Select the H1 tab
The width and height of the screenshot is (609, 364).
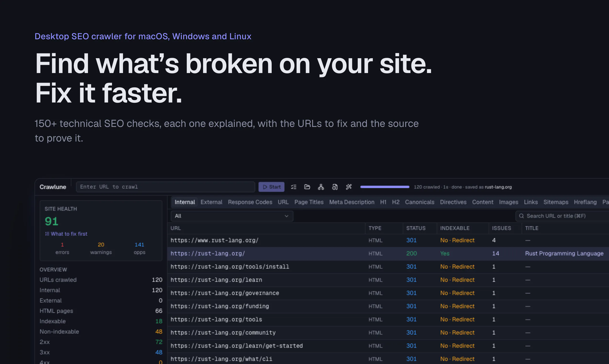pyautogui.click(x=383, y=202)
